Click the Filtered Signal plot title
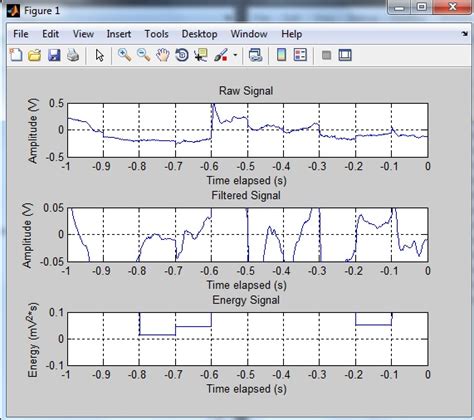The image size is (474, 420). pyautogui.click(x=246, y=195)
